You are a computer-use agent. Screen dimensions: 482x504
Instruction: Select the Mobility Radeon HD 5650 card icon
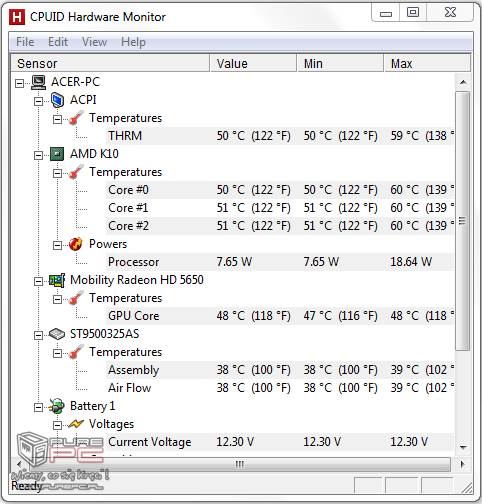coord(57,280)
